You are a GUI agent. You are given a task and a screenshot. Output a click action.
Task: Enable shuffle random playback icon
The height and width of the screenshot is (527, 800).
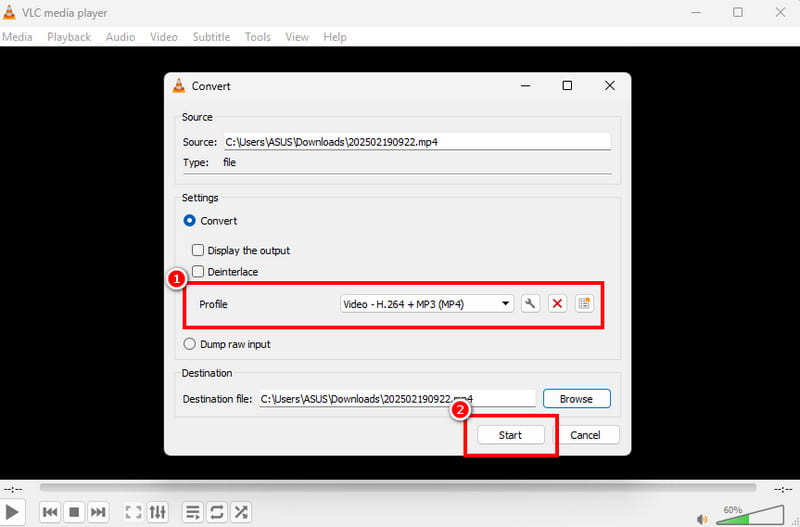click(241, 512)
